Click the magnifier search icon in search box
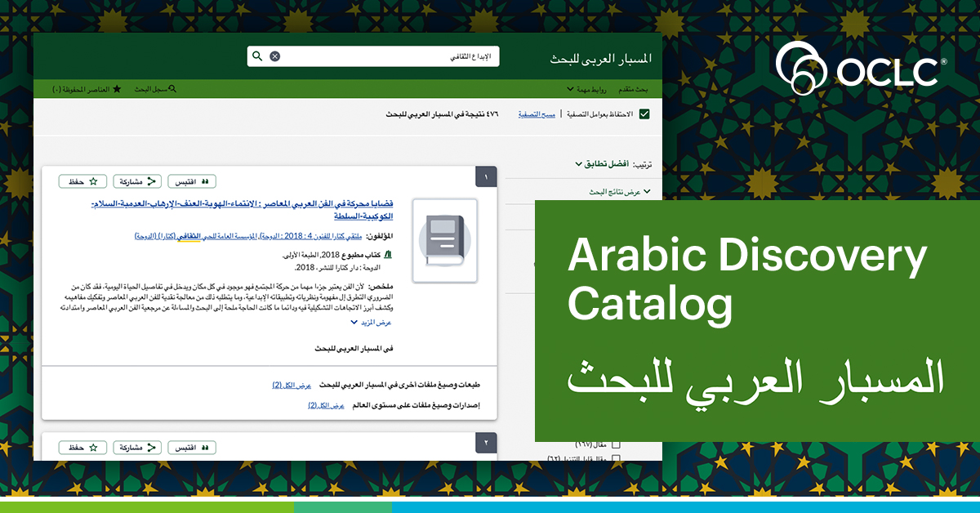Viewport: 980px width, 513px height. pos(257,56)
